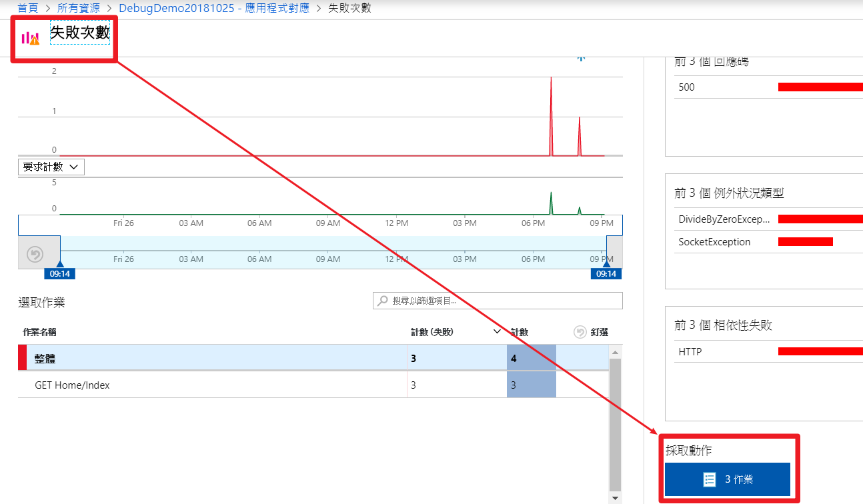Click the tallest red failure spike in chart

pyautogui.click(x=551, y=116)
